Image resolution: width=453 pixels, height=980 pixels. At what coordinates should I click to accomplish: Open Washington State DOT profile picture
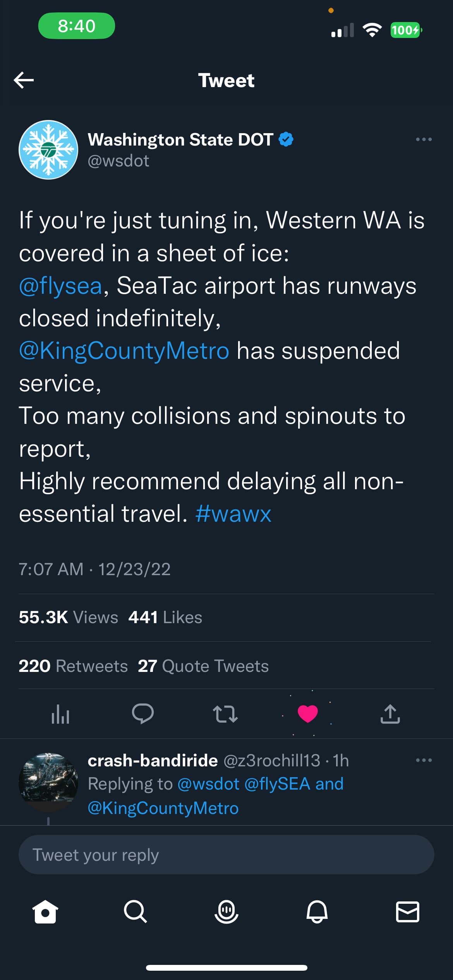click(48, 150)
